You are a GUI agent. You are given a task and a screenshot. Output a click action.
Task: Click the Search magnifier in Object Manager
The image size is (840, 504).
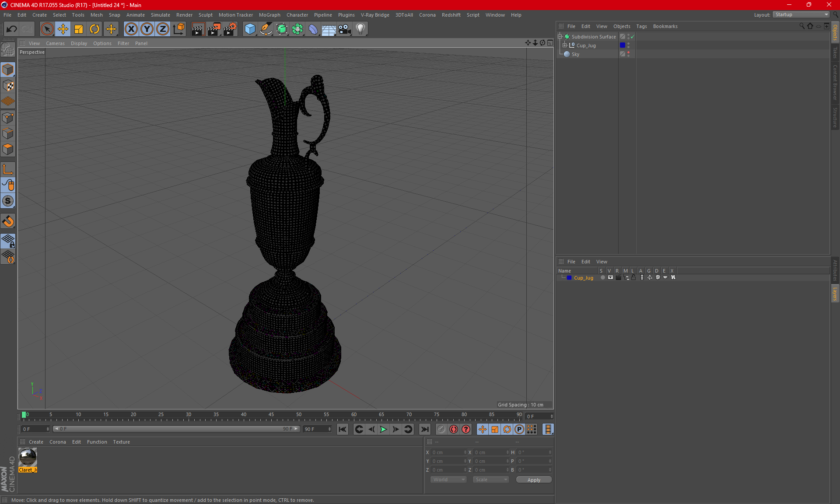point(801,26)
